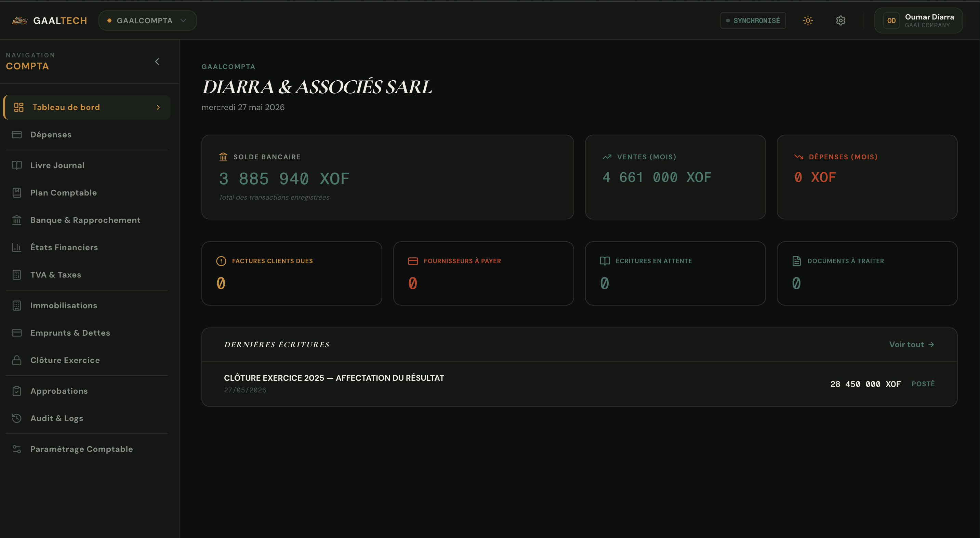The height and width of the screenshot is (538, 980).
Task: Open the Dépenses section
Action: click(87, 135)
